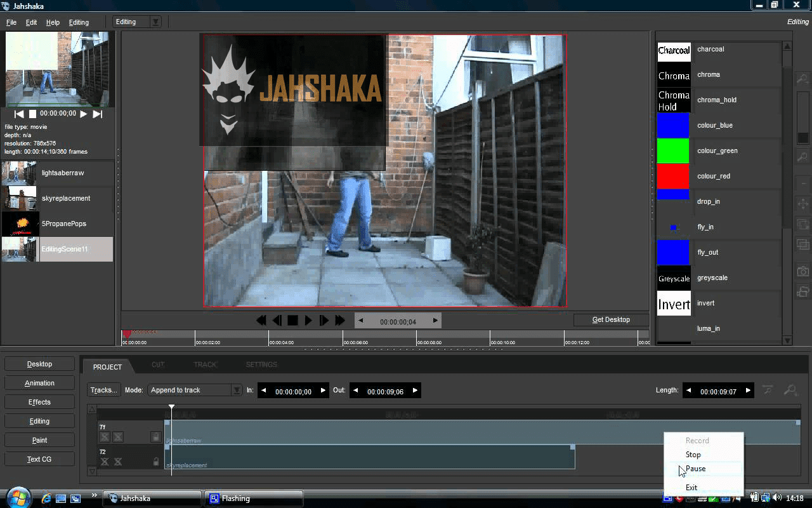The height and width of the screenshot is (508, 812).
Task: Open the Editing module dropdown in toolbar
Action: click(x=137, y=22)
